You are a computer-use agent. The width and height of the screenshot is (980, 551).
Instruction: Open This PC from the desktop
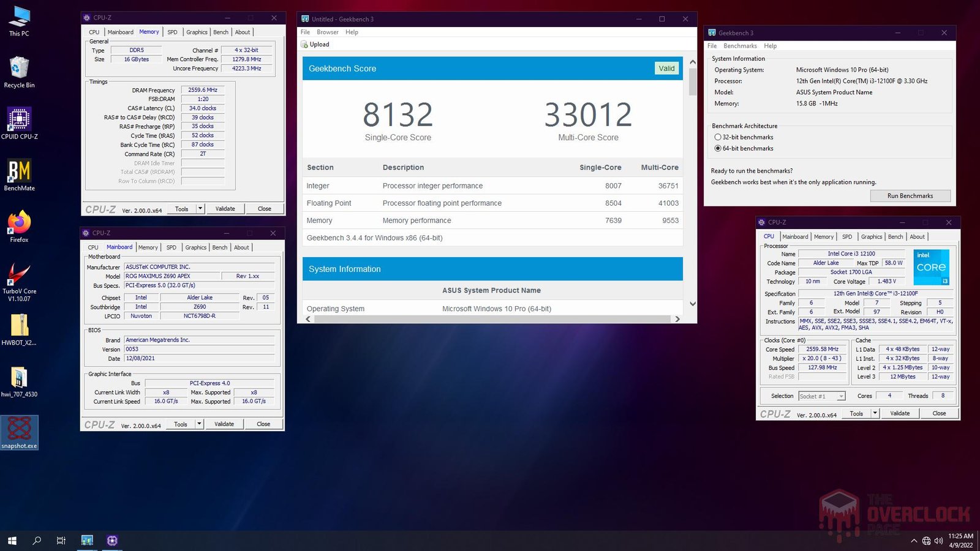click(x=18, y=15)
